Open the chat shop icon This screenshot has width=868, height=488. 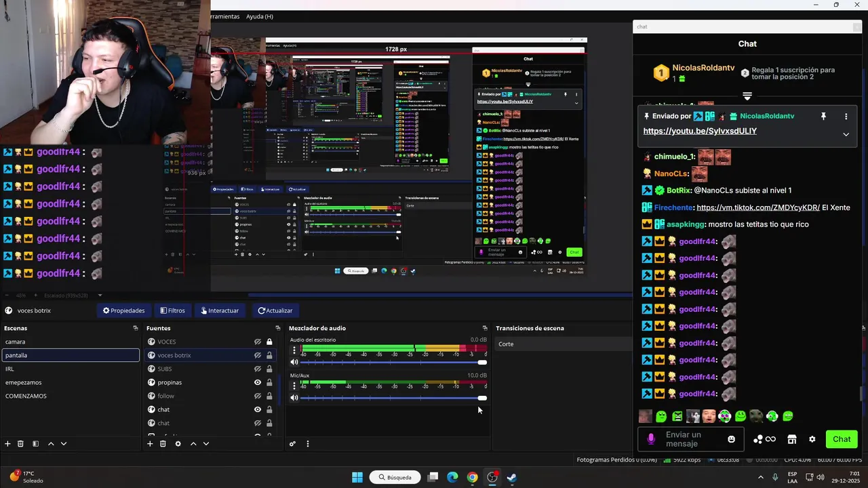[x=791, y=439]
